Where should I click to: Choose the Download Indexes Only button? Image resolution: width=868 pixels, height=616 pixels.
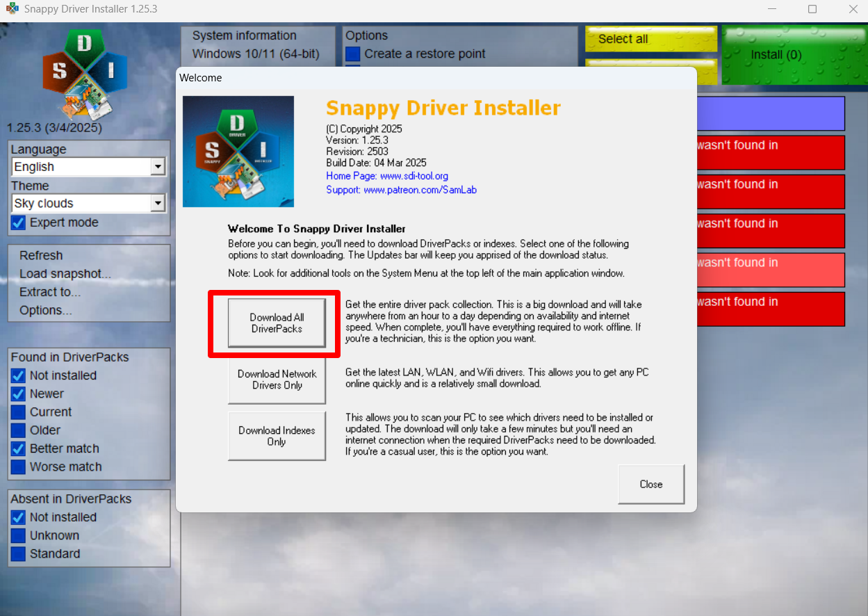pos(277,436)
